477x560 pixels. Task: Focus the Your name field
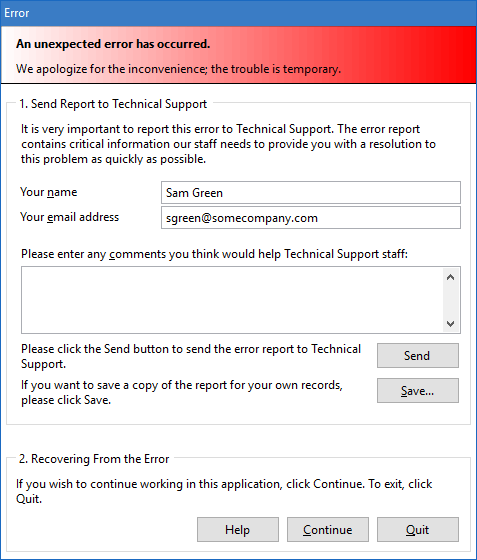click(x=311, y=192)
